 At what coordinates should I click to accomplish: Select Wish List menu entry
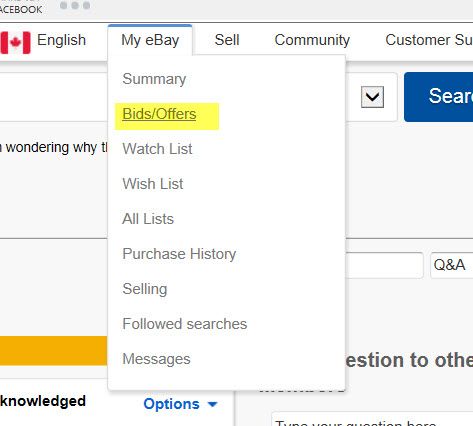pos(153,184)
